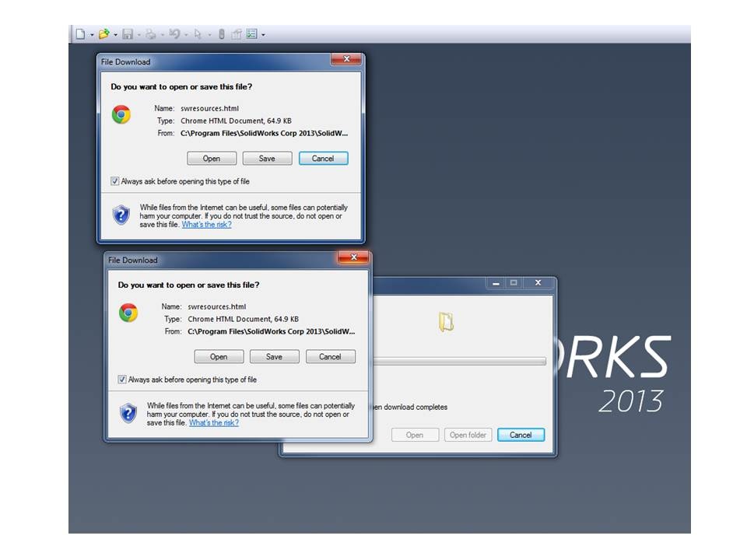Click Cancel in the lower File Download dialog
This screenshot has height=560, width=747.
(331, 356)
